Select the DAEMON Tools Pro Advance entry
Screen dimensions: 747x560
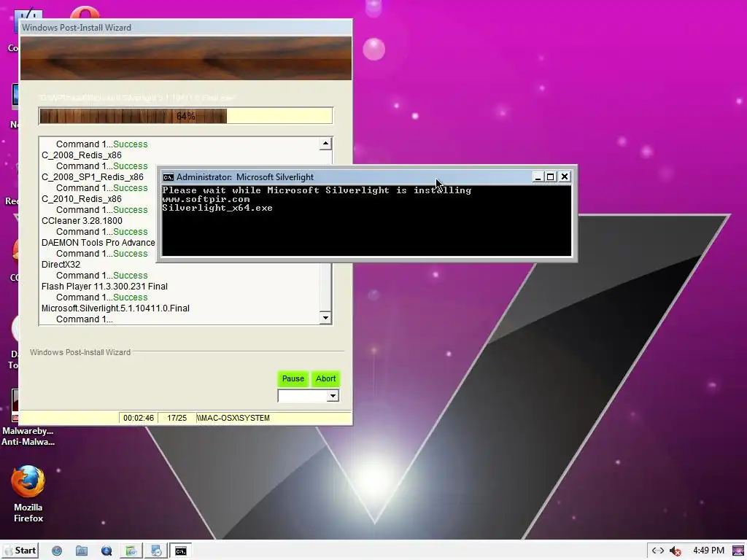point(98,243)
